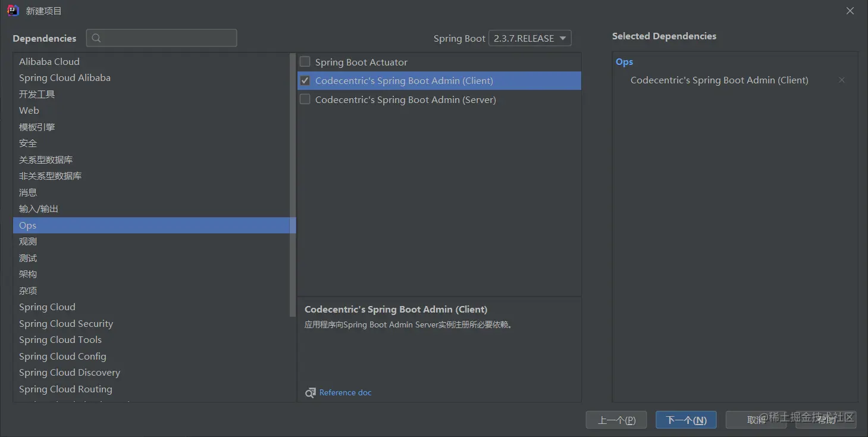868x437 pixels.
Task: Click the Spring Boot Admin (Server) row label
Action: [x=405, y=99]
